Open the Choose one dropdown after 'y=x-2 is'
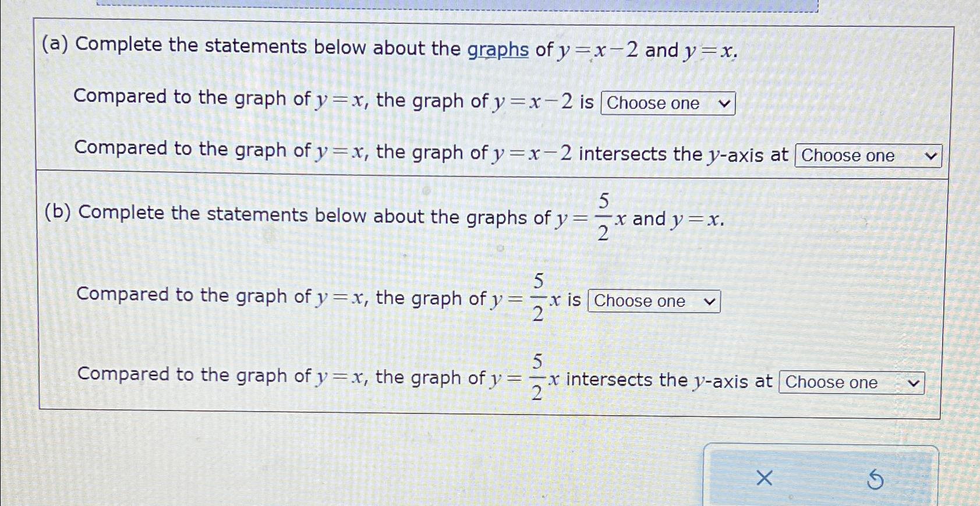Viewport: 980px width, 506px height. point(667,104)
